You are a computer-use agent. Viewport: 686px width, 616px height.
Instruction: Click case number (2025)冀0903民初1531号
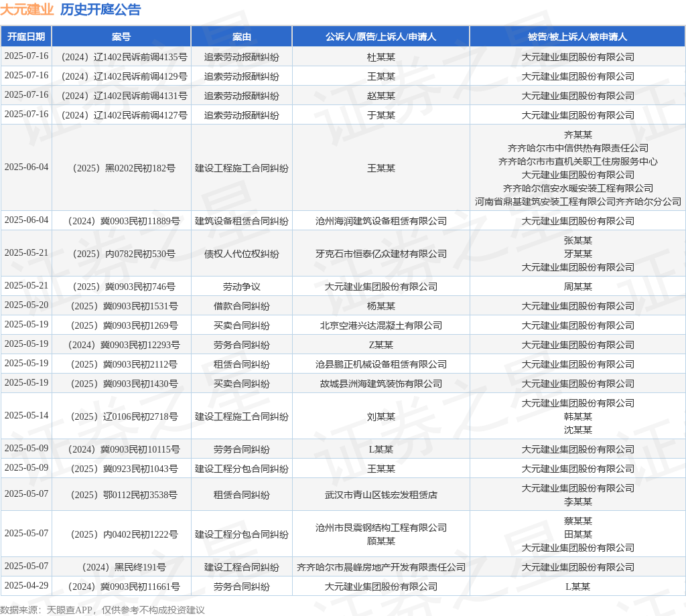click(124, 306)
